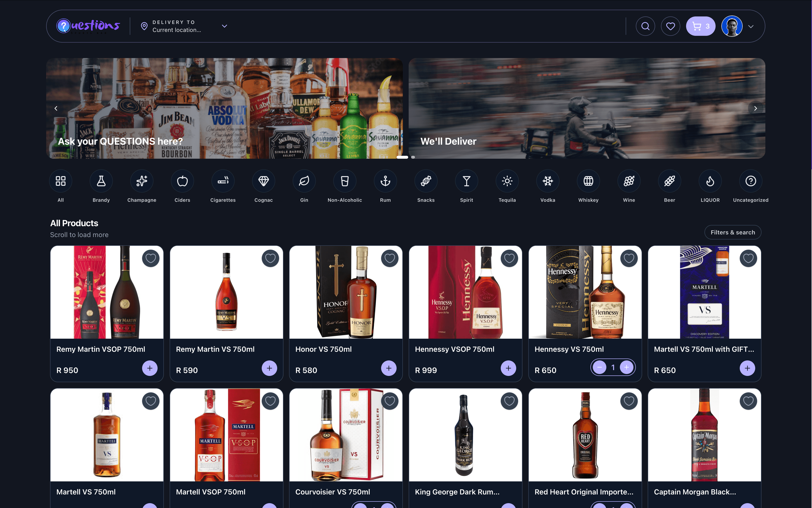Favorite Hennessy VSOP 750ml
This screenshot has width=812, height=508.
click(x=509, y=258)
